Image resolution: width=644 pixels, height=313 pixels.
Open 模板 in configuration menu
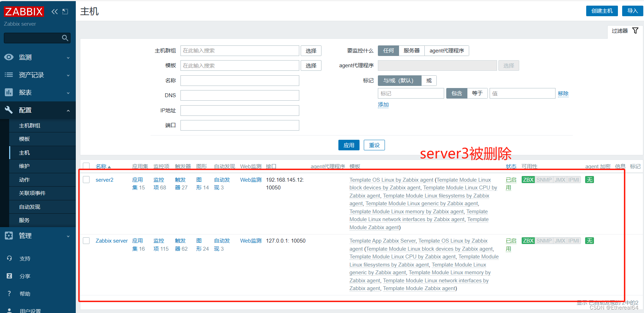tap(24, 139)
